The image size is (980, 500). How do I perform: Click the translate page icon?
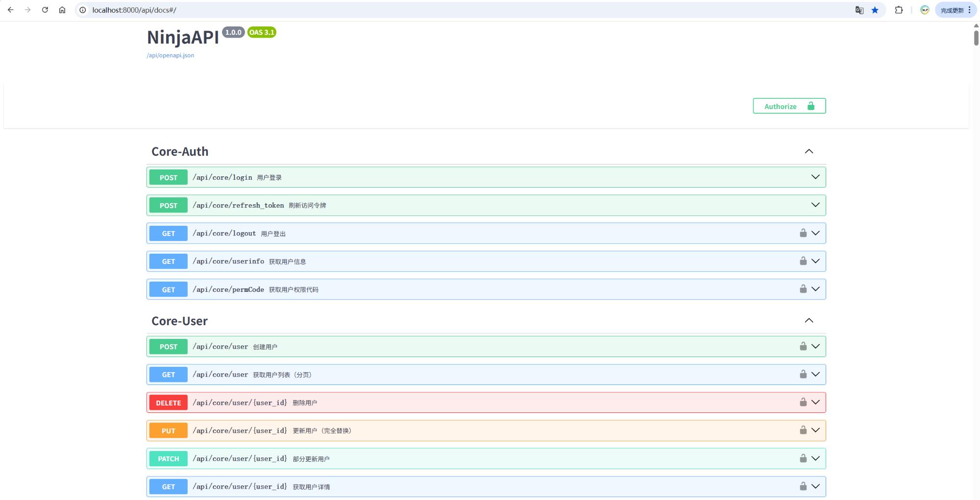pos(859,10)
